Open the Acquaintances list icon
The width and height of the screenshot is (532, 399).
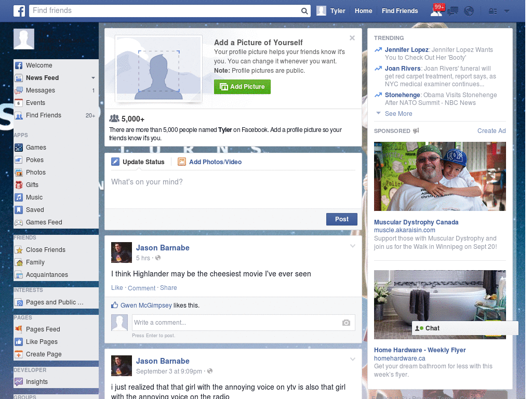pyautogui.click(x=19, y=275)
